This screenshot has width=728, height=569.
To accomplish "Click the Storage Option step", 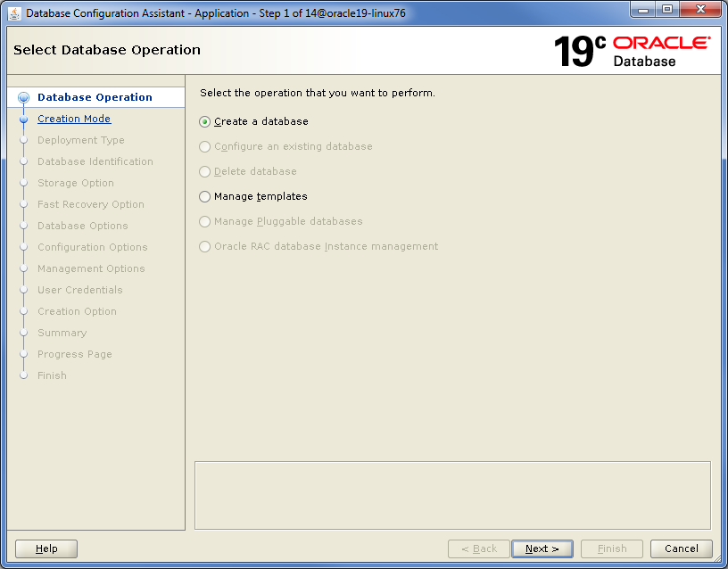I will click(x=76, y=183).
